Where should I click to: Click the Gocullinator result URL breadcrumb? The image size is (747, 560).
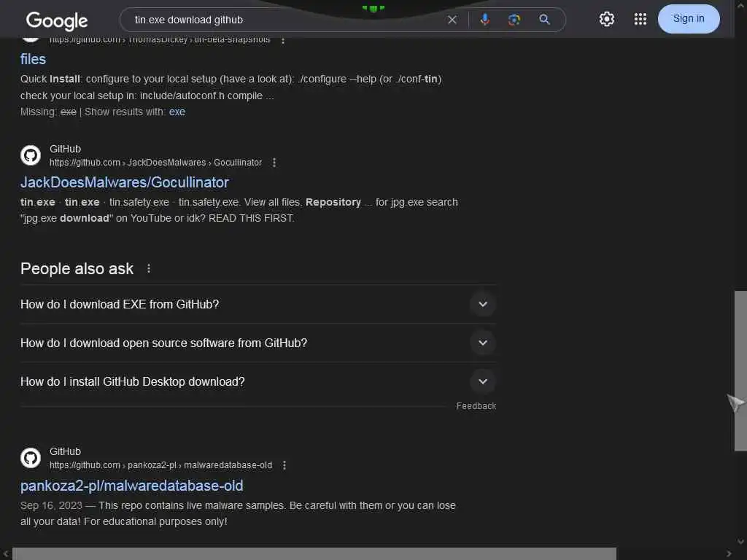tap(156, 163)
